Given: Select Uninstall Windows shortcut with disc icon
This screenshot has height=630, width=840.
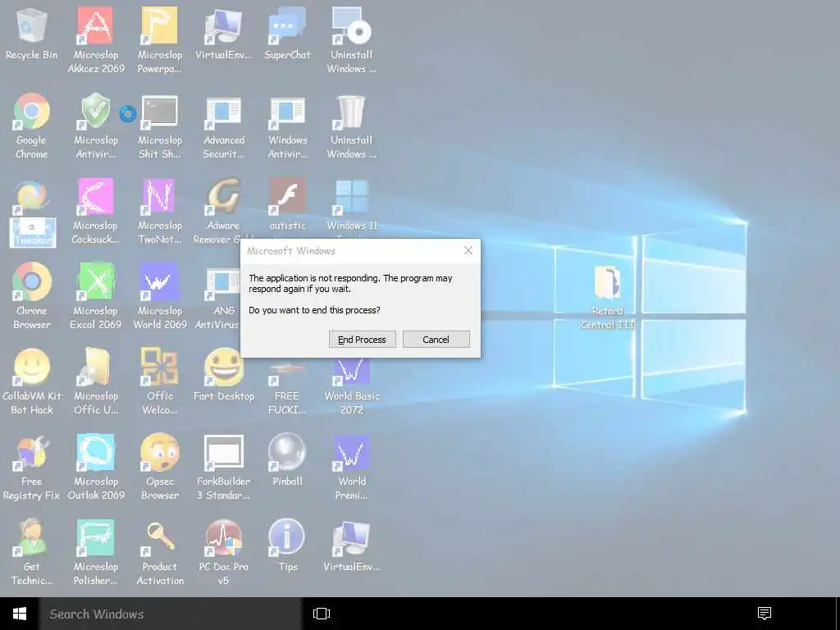Looking at the screenshot, I should point(351,25).
